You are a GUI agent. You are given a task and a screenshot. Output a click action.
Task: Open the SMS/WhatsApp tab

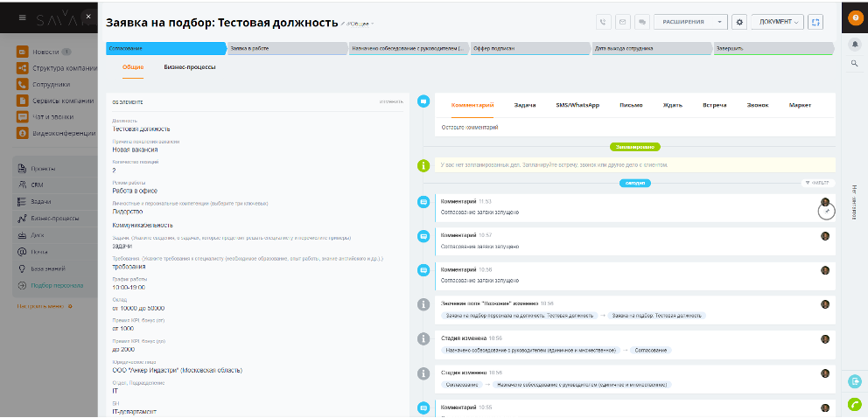tap(577, 105)
